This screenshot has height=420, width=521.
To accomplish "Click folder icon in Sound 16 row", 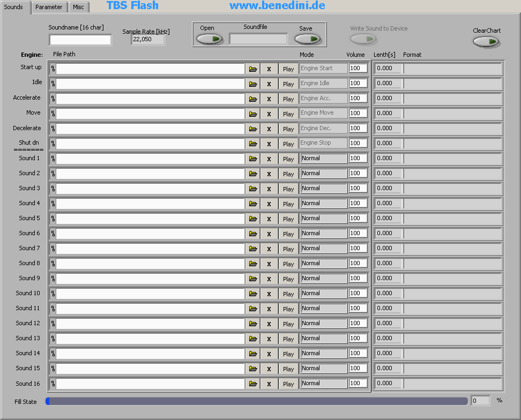I will click(253, 384).
